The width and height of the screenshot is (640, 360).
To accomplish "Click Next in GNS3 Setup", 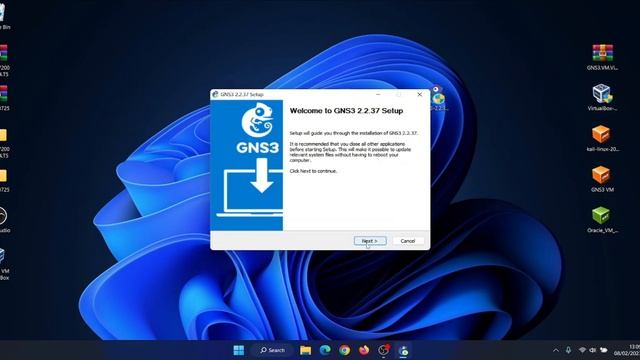I will point(370,241).
